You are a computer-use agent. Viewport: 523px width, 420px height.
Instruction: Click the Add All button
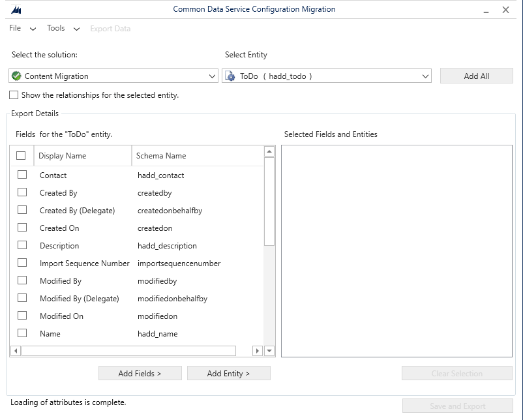(476, 76)
